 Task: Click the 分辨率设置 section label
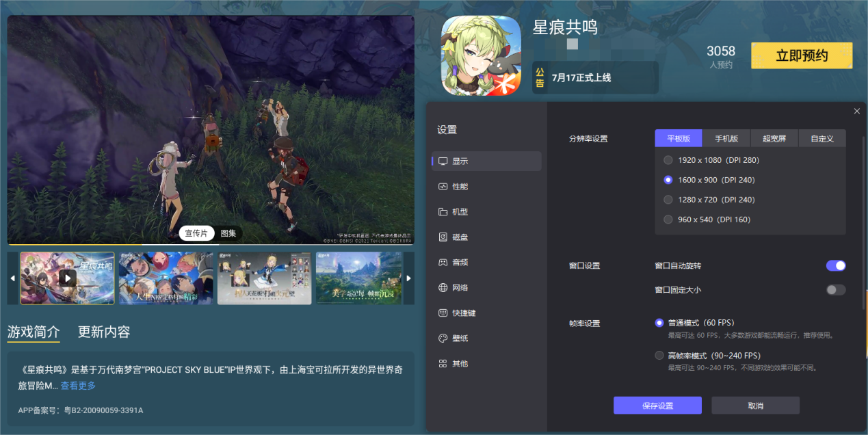(588, 139)
